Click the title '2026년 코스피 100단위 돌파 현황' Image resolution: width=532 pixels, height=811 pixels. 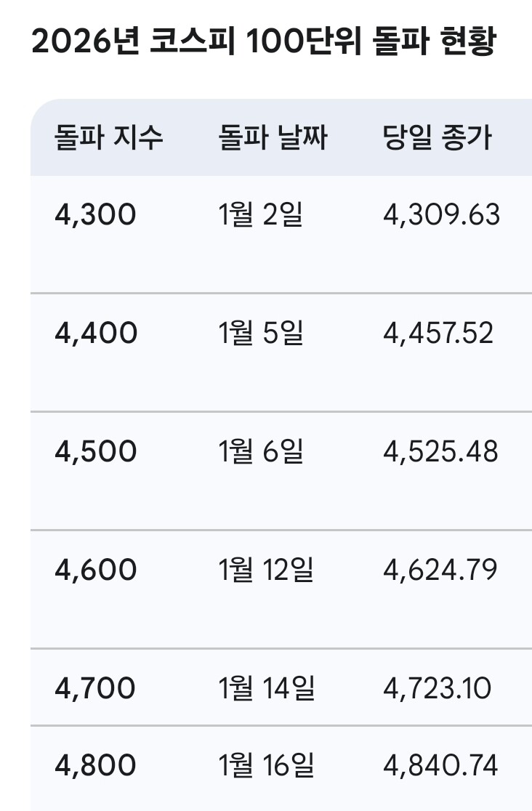[263, 44]
